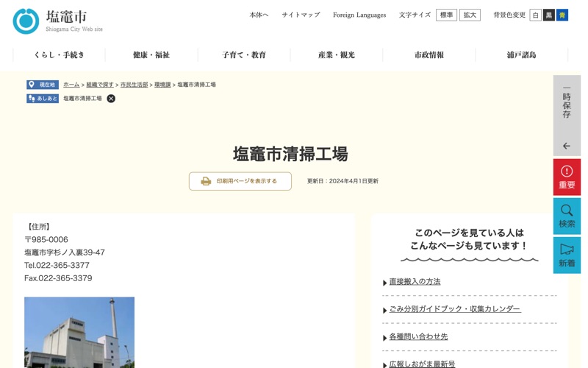Open the 産業・観光 menu
Screen dimensions: 588x368
point(337,54)
